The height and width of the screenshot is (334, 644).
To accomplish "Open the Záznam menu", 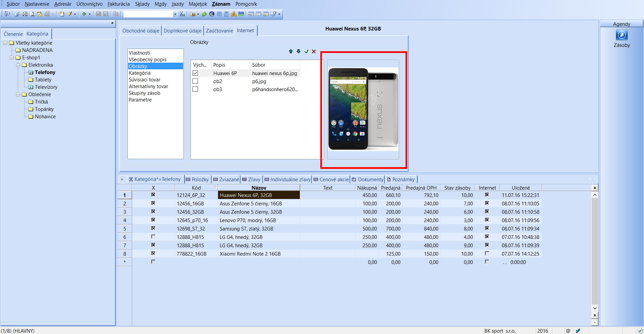I will pos(221,4).
